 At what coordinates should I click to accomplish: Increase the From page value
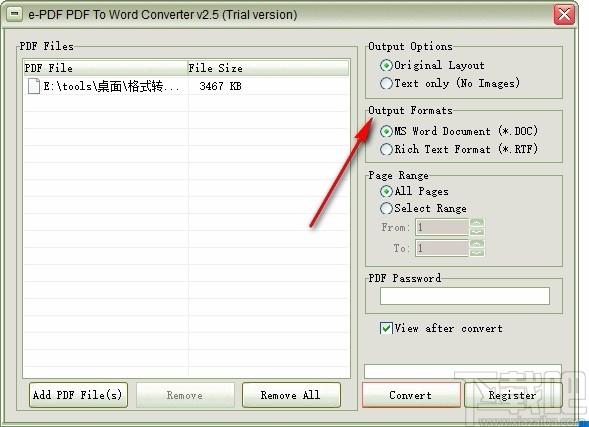[x=477, y=223]
